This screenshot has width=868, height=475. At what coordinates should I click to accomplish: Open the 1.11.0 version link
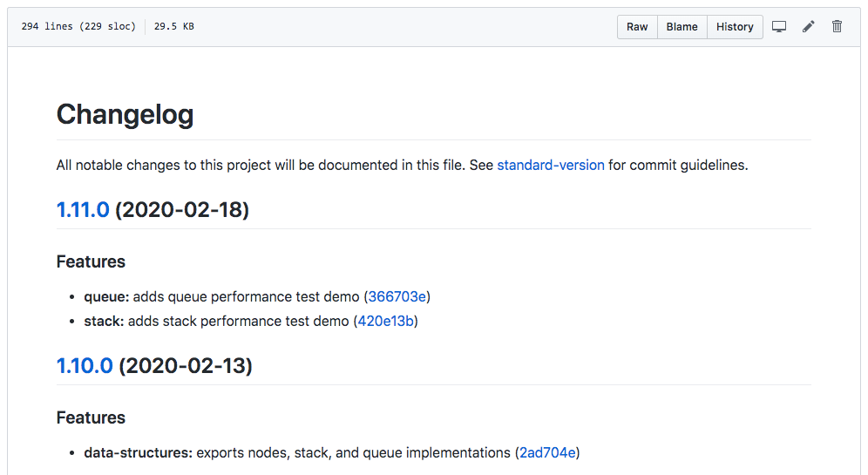click(x=83, y=210)
